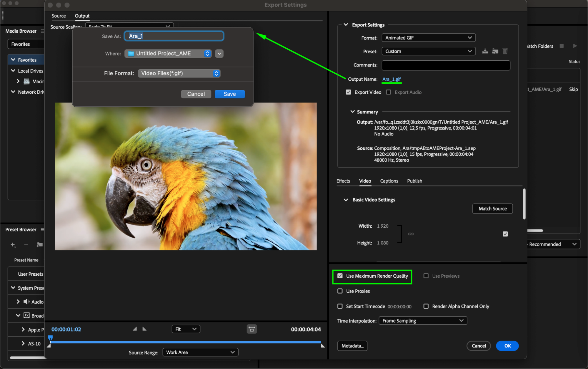
Task: Click the Delete Preset trash icon
Action: click(x=505, y=51)
